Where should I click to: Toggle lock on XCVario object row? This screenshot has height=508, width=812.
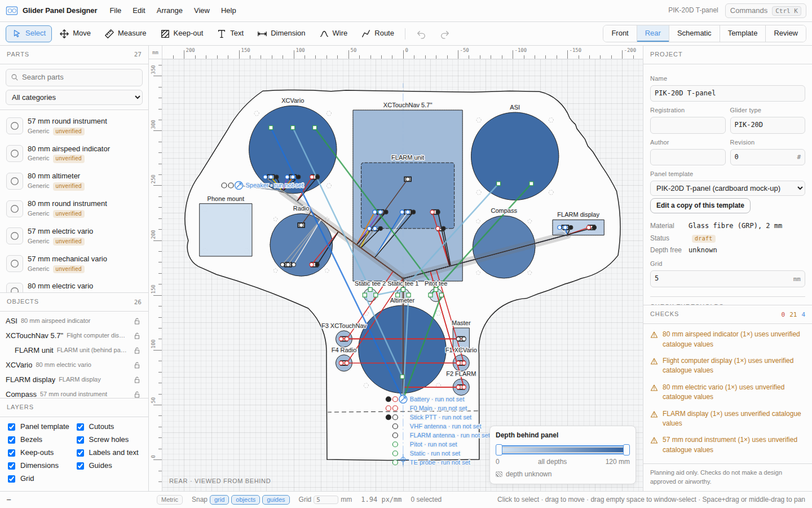pos(137,365)
